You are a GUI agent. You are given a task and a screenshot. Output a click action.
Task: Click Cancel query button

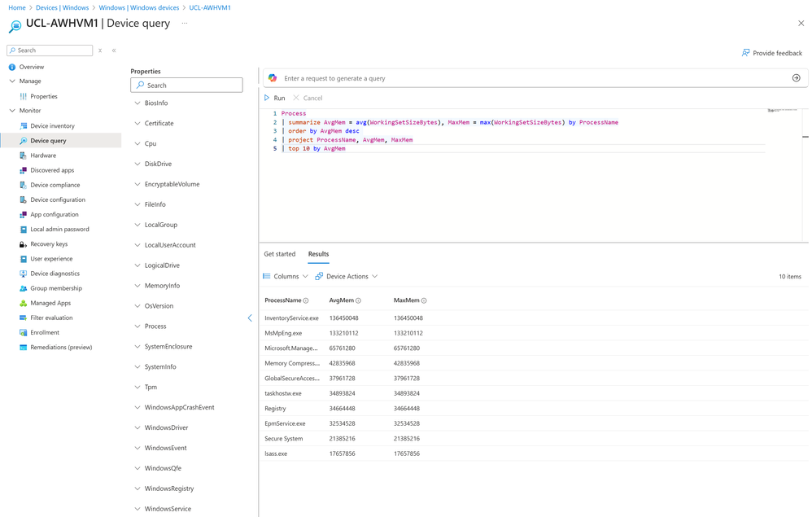pyautogui.click(x=308, y=98)
